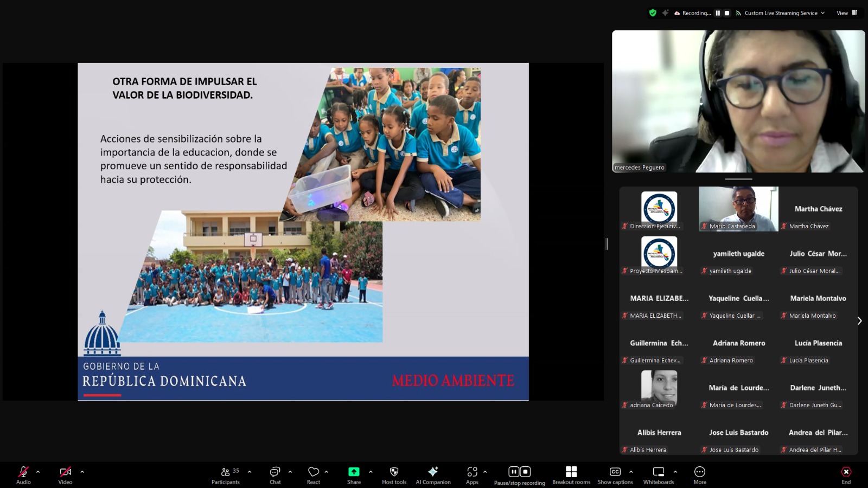This screenshot has height=488, width=868.
Task: Open Whiteboards icon
Action: [x=659, y=472]
